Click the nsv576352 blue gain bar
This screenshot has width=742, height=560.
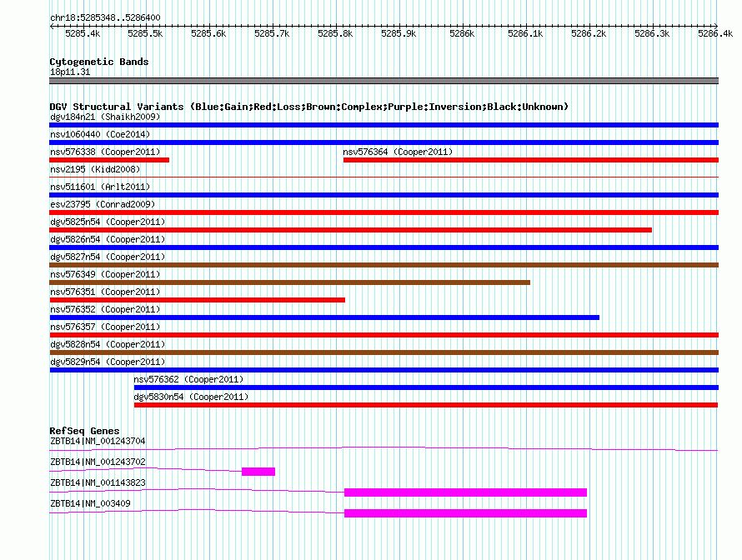coord(324,317)
